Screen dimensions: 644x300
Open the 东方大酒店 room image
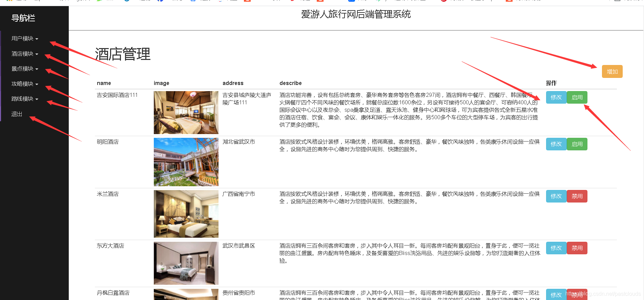coord(186,263)
